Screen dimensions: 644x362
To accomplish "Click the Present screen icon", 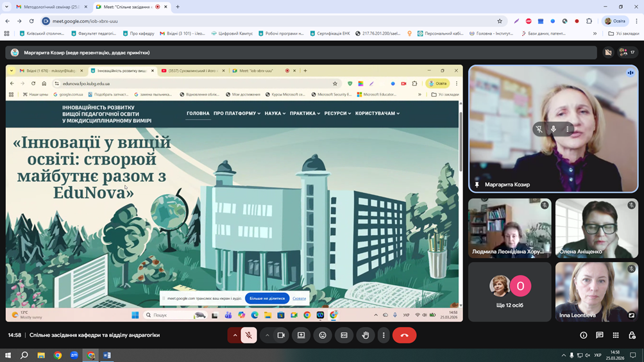I will [301, 335].
